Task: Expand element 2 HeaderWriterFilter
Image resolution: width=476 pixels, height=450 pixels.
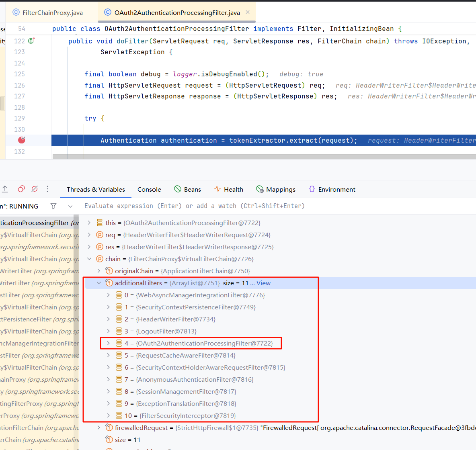Action: [109, 319]
